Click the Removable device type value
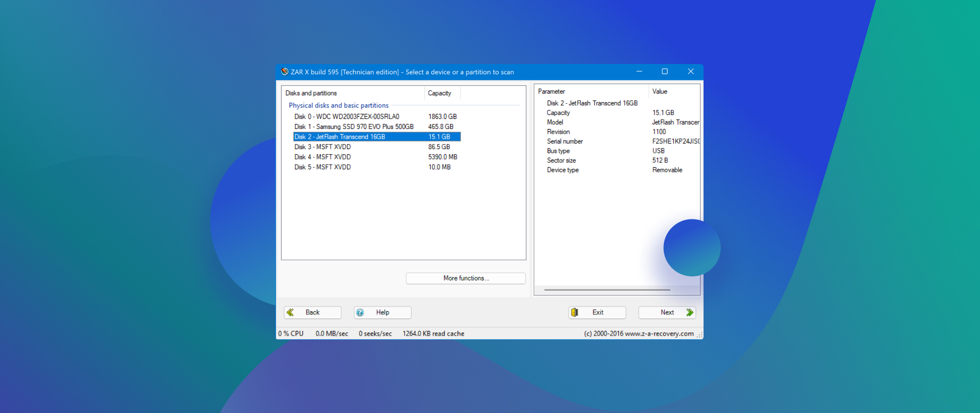Screen dimensions: 980x413 coord(667,170)
